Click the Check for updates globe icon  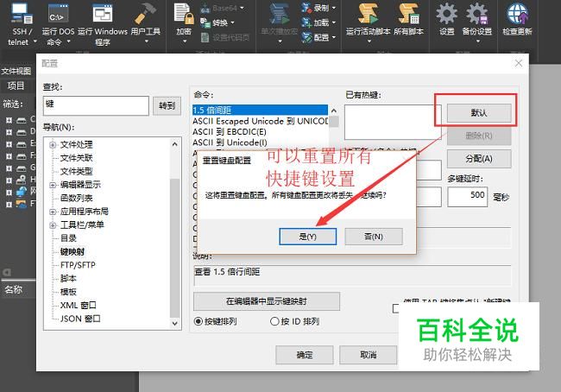517,14
